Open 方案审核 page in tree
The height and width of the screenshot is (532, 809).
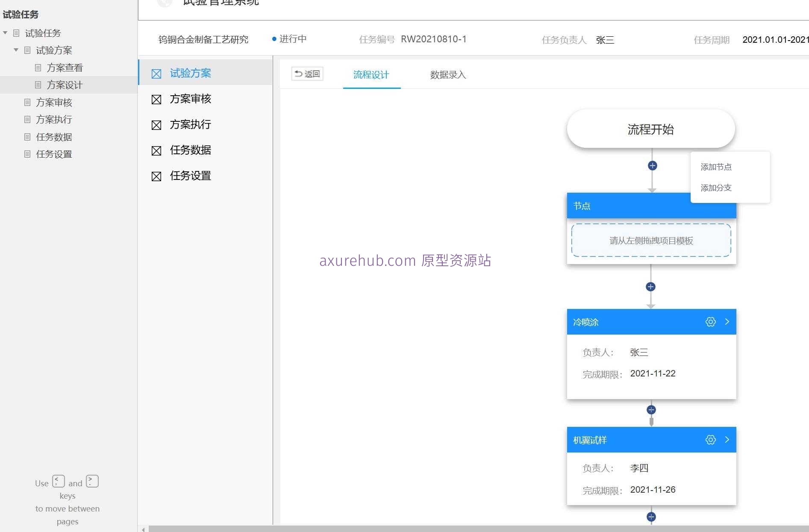pyautogui.click(x=54, y=102)
